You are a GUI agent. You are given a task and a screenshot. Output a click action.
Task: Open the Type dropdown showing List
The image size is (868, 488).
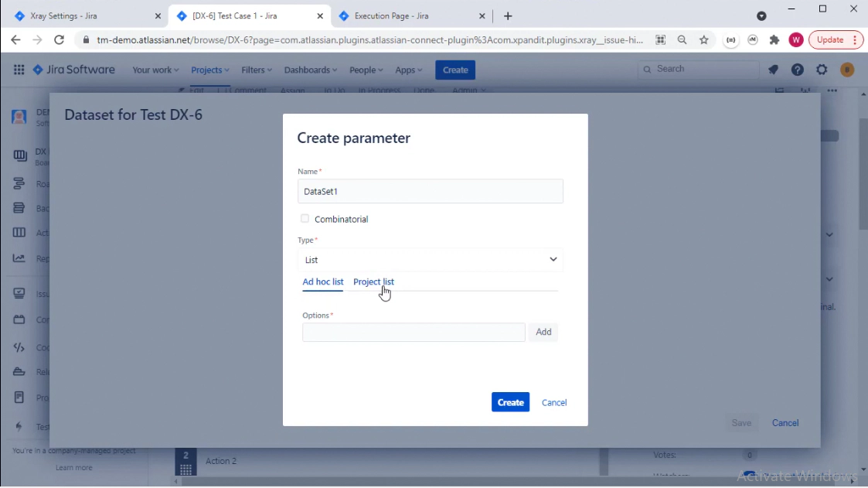pos(430,259)
